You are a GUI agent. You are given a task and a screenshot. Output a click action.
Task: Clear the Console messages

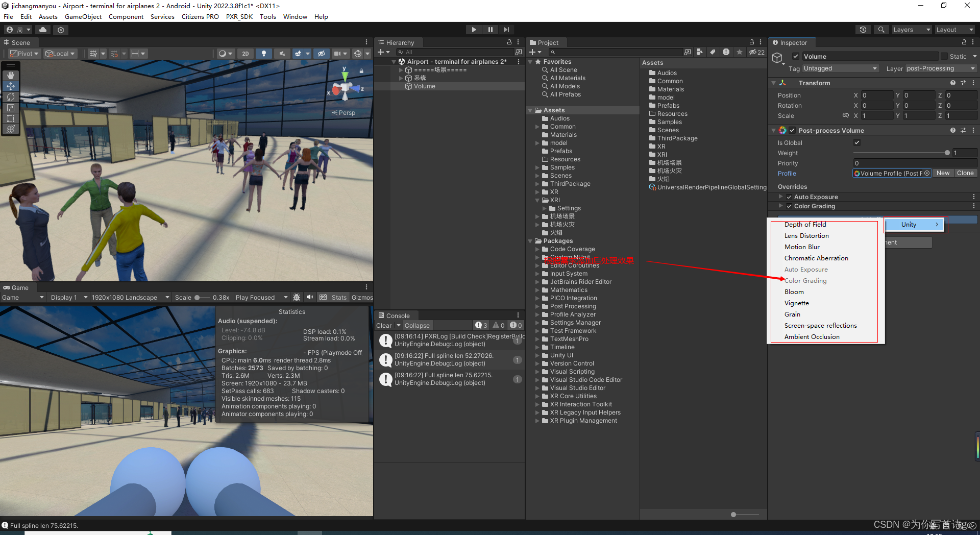coord(383,325)
